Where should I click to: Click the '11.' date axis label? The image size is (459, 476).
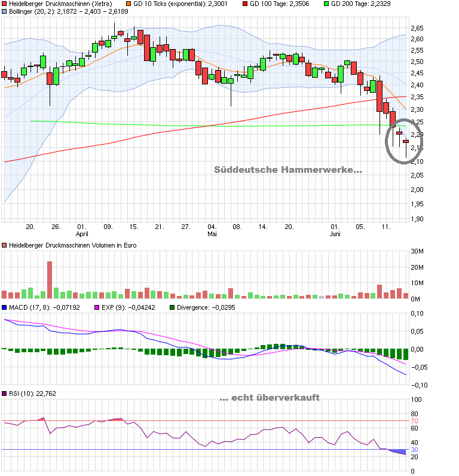coord(386,227)
